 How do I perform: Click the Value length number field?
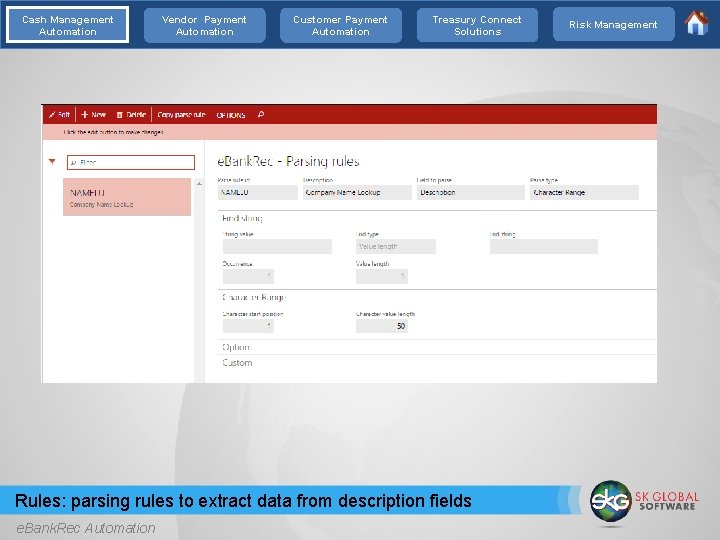coord(382,276)
